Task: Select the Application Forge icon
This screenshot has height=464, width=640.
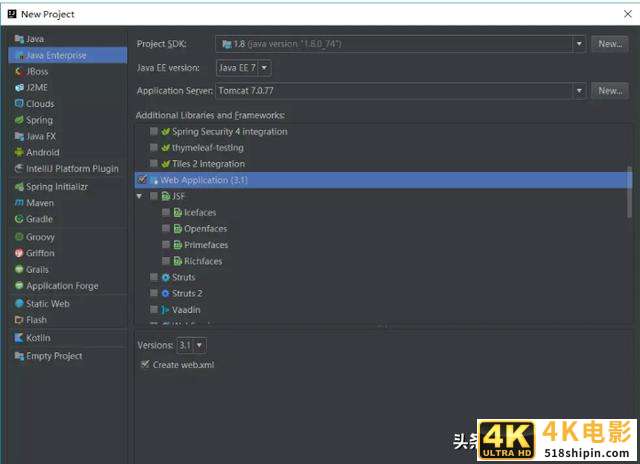Action: pos(19,286)
